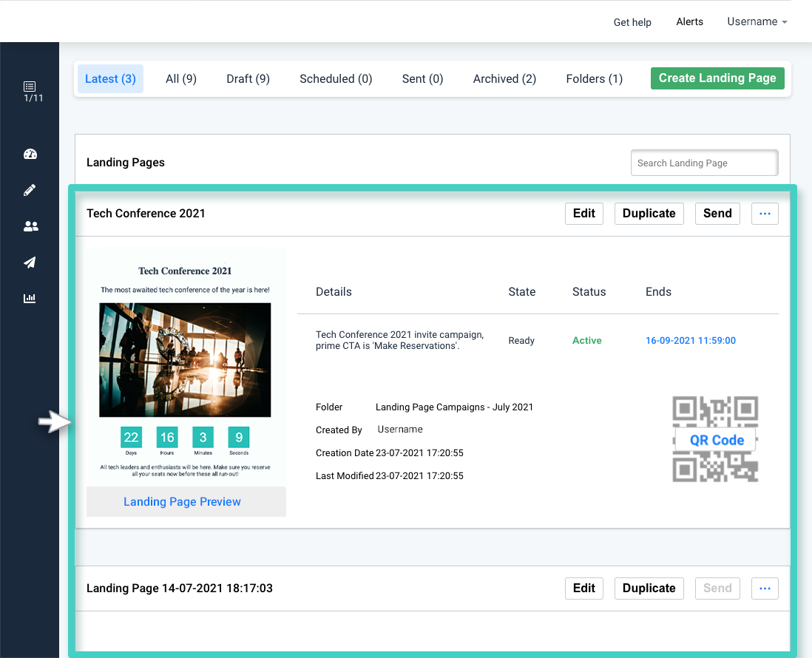Screen dimensions: 812x658
Task: Duplicate the Tech Conference 2021 landing page
Action: [x=649, y=213]
